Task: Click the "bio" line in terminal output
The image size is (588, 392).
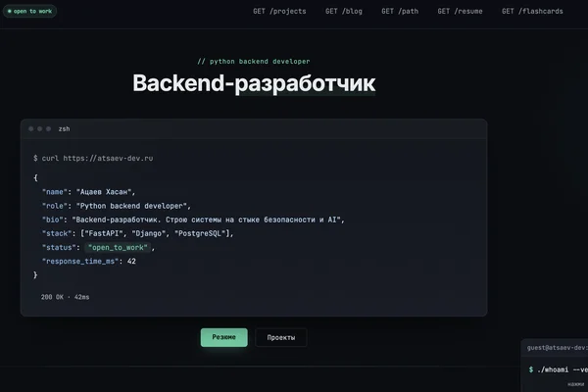Action: click(x=193, y=220)
